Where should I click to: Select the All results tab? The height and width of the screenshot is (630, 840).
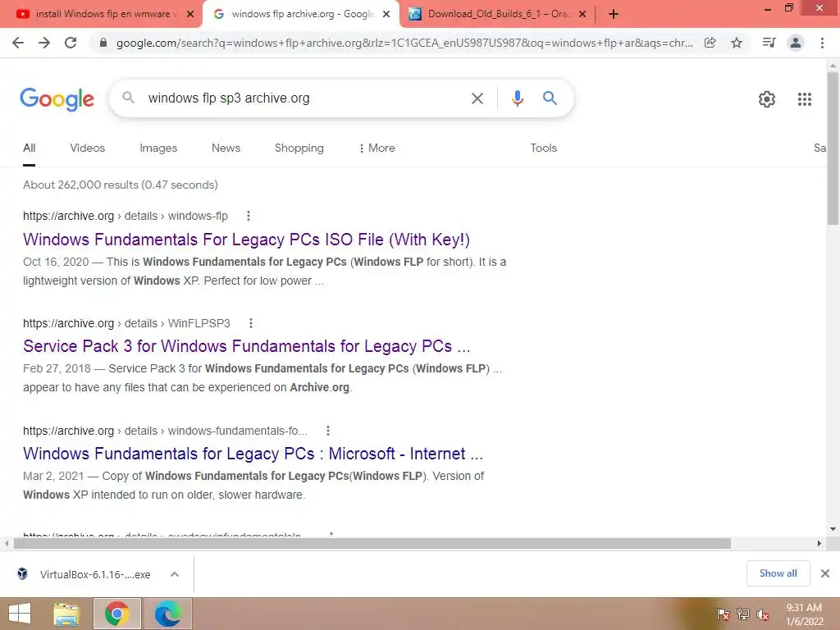pyautogui.click(x=30, y=148)
